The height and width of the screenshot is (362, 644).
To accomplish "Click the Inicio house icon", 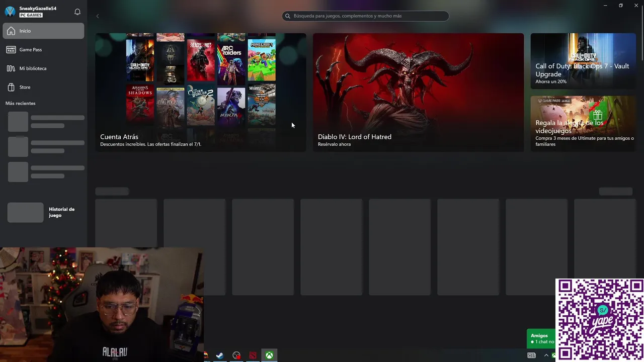I will [x=11, y=31].
